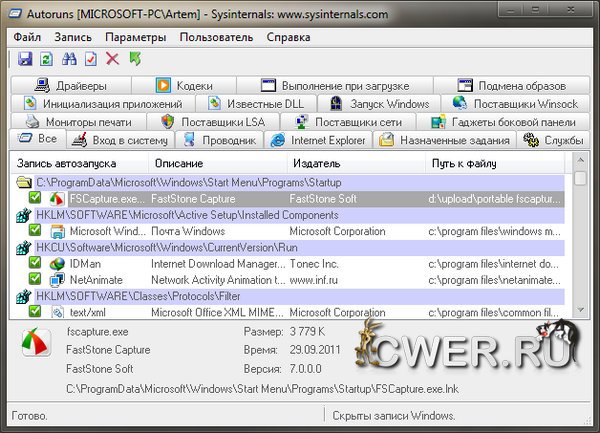Click the Properties toolbar icon
The image size is (600, 433).
click(90, 60)
